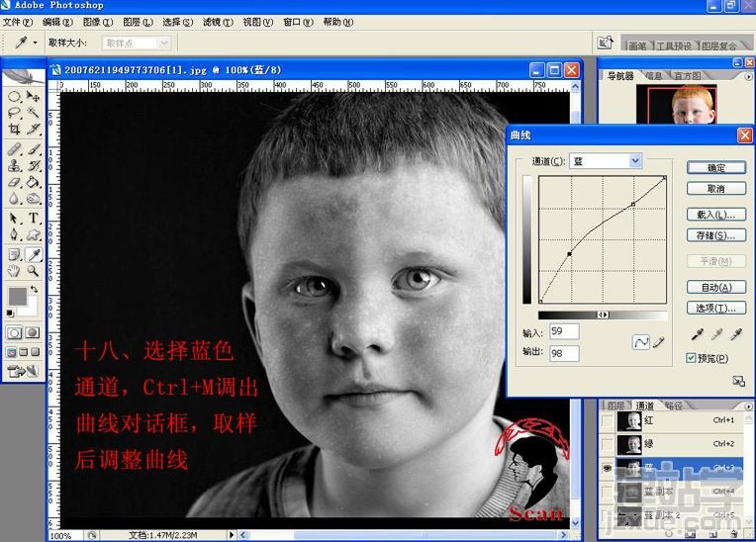Open the Channels palette flyout menu arrow
756x542 pixels.
748,406
